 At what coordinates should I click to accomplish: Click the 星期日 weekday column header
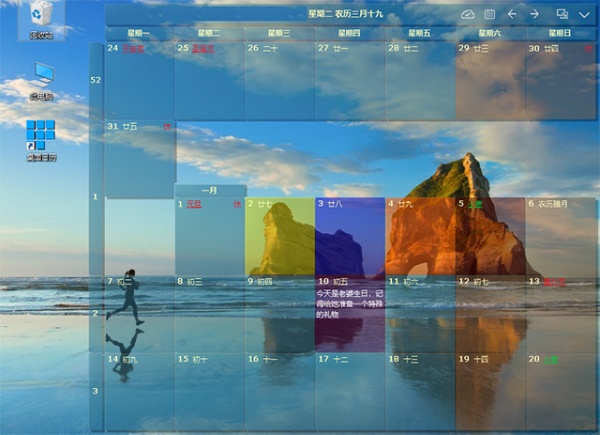pyautogui.click(x=560, y=33)
